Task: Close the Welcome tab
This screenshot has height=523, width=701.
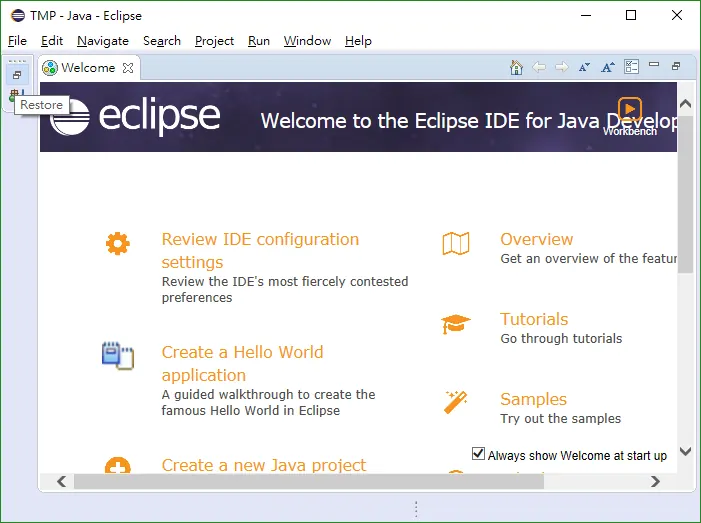Action: click(x=128, y=68)
